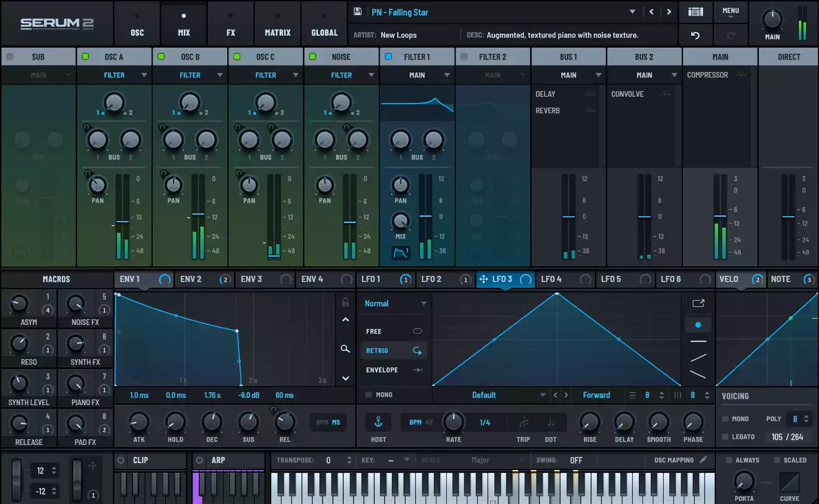The height and width of the screenshot is (504, 819).
Task: Switch to the OSC page tab
Action: pos(137,23)
